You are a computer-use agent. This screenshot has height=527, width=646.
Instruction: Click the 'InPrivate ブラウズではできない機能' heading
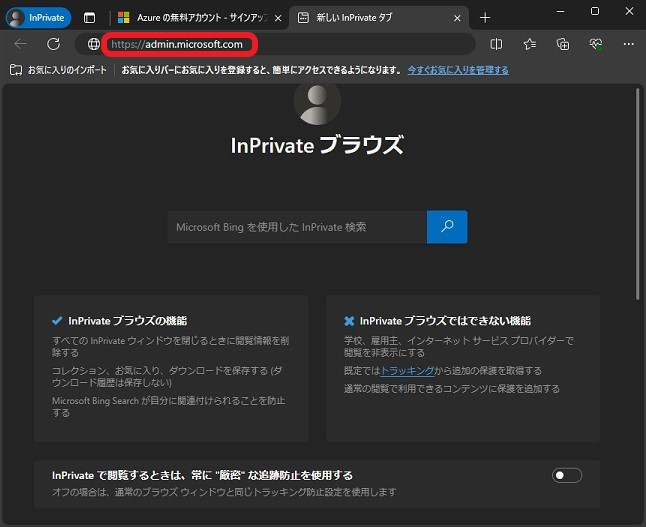point(445,321)
